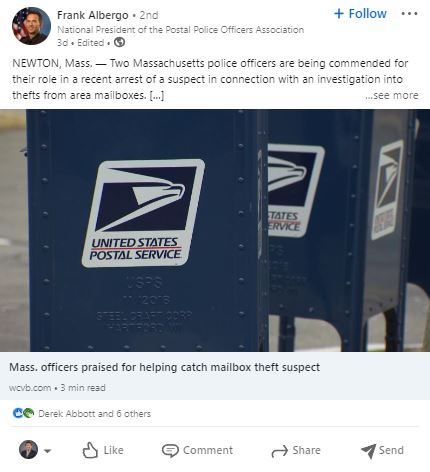
Task: Click the Comment speech bubble icon
Action: pyautogui.click(x=170, y=450)
